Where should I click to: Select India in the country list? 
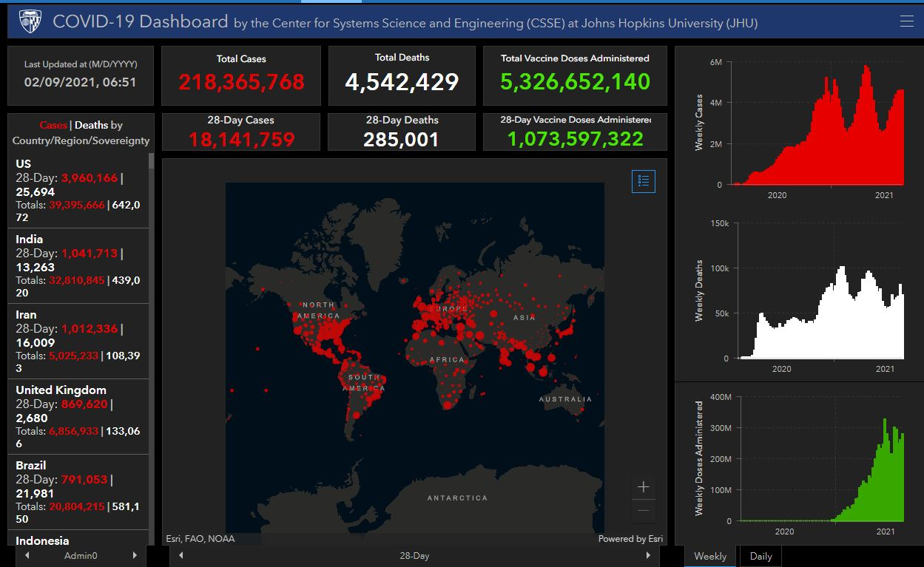(x=78, y=266)
